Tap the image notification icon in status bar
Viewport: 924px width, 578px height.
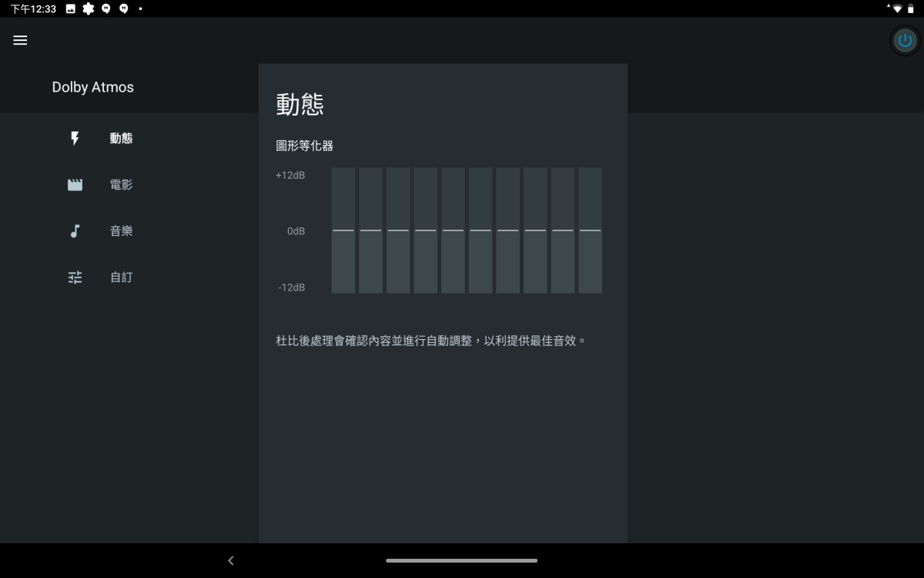tap(71, 8)
